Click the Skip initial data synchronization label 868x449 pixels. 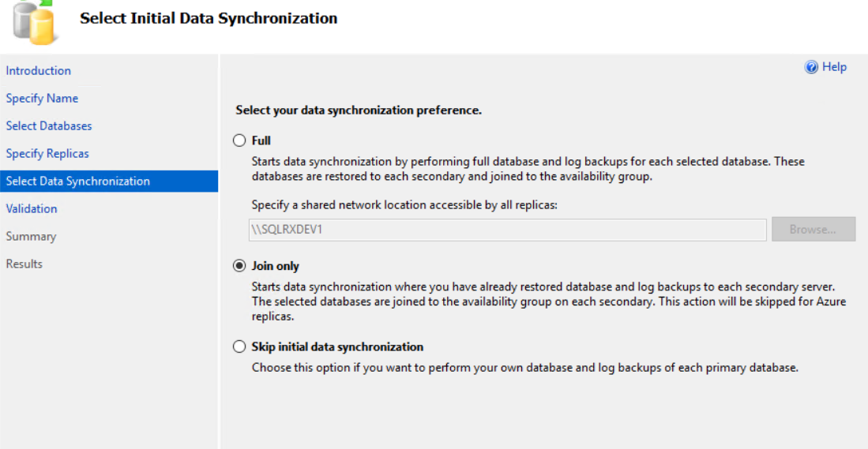coord(338,346)
